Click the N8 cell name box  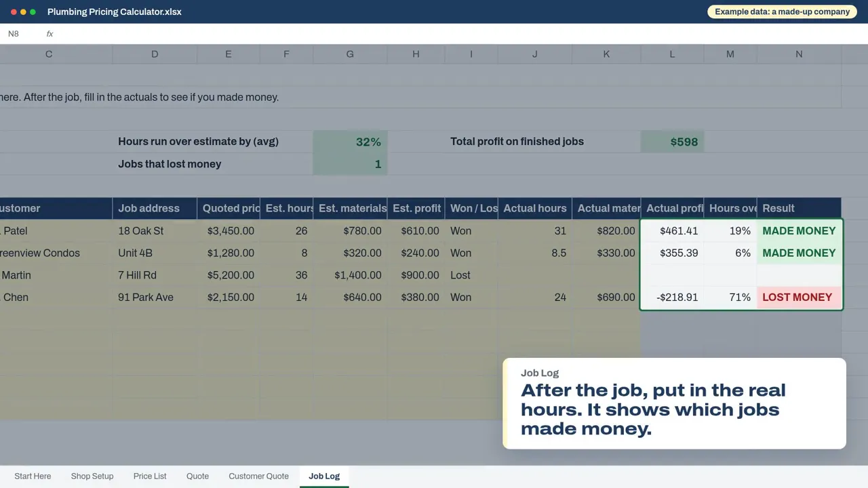[x=14, y=34]
